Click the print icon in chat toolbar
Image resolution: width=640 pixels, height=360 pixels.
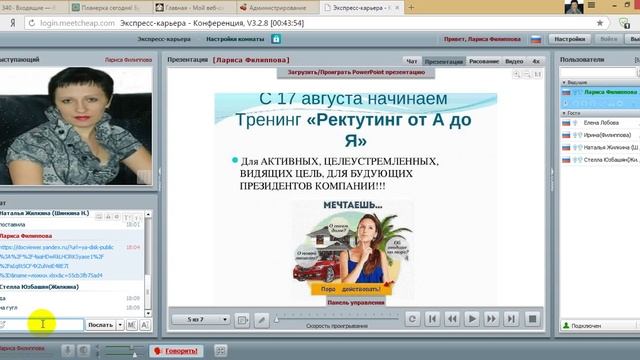[x=108, y=217]
